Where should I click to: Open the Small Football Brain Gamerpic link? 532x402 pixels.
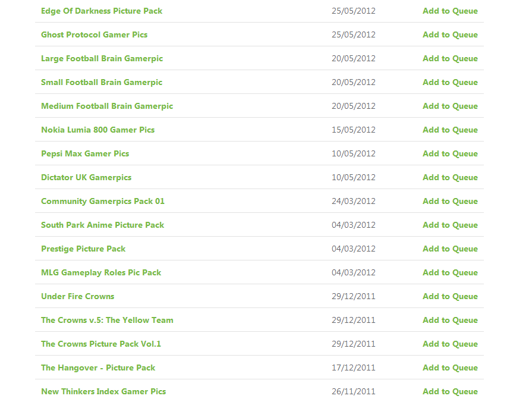coord(102,82)
